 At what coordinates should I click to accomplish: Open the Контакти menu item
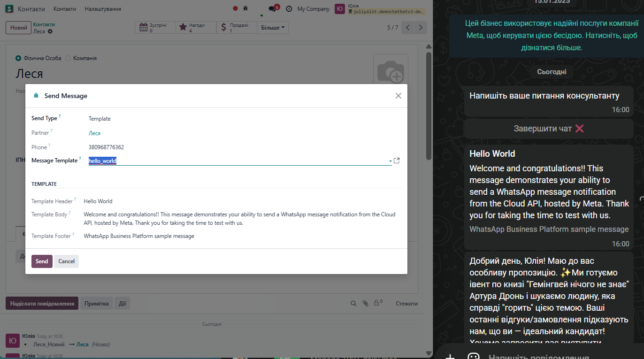click(x=65, y=9)
